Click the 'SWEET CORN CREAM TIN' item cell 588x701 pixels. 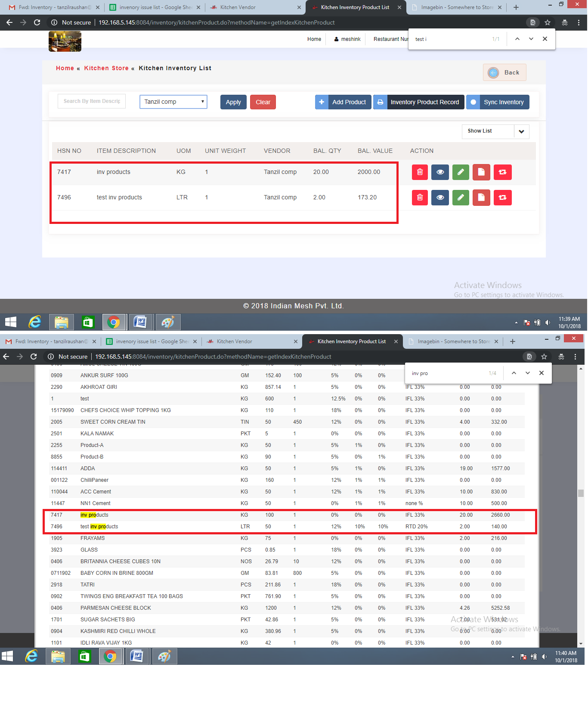pyautogui.click(x=113, y=422)
